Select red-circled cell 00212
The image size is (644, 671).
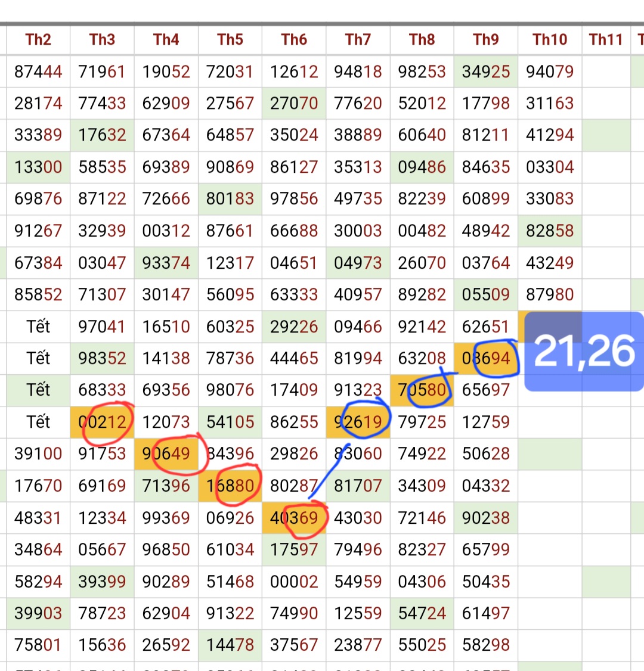point(103,423)
